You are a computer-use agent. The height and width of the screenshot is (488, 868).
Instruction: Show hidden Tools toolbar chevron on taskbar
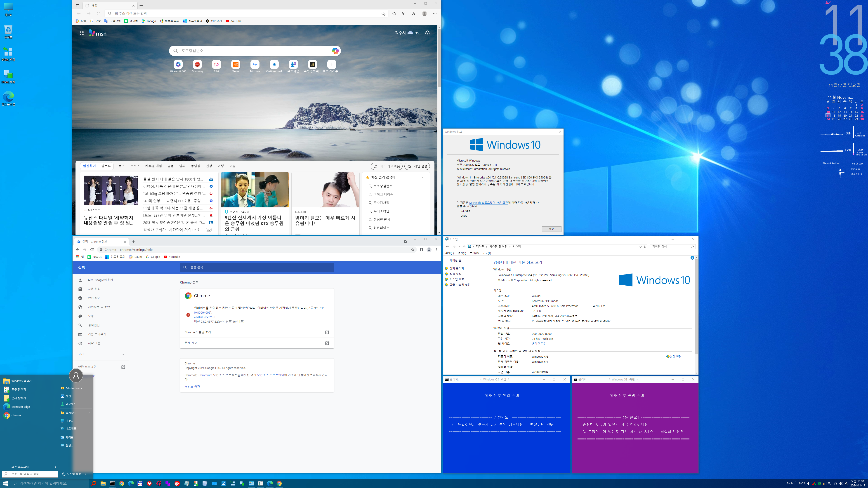(x=796, y=481)
